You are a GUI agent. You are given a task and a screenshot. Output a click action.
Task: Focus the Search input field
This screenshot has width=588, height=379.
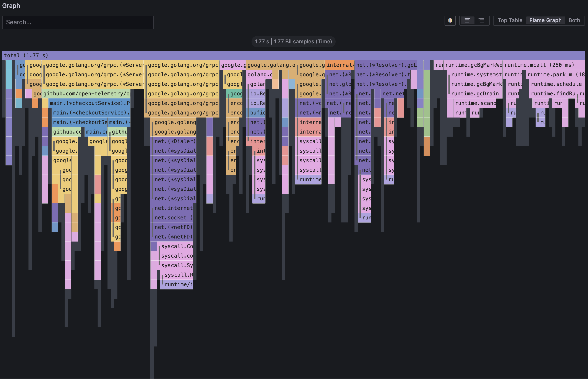tap(78, 22)
